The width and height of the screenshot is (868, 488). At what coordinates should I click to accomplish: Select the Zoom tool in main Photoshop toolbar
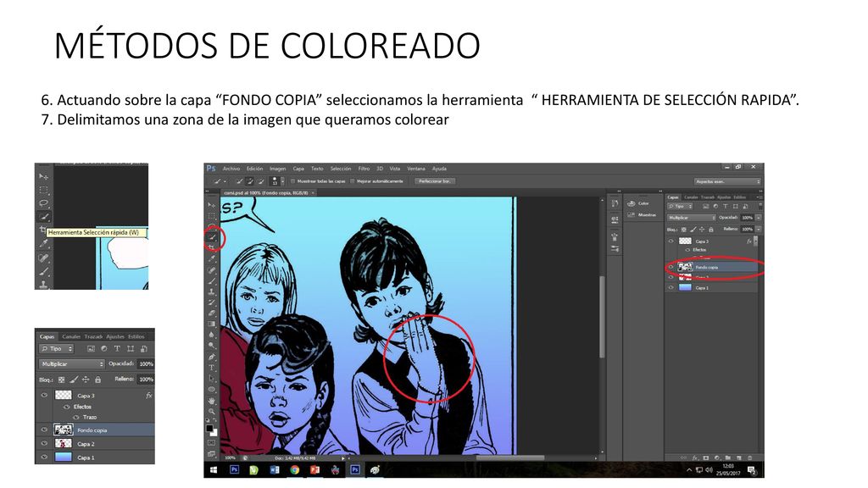[x=211, y=411]
